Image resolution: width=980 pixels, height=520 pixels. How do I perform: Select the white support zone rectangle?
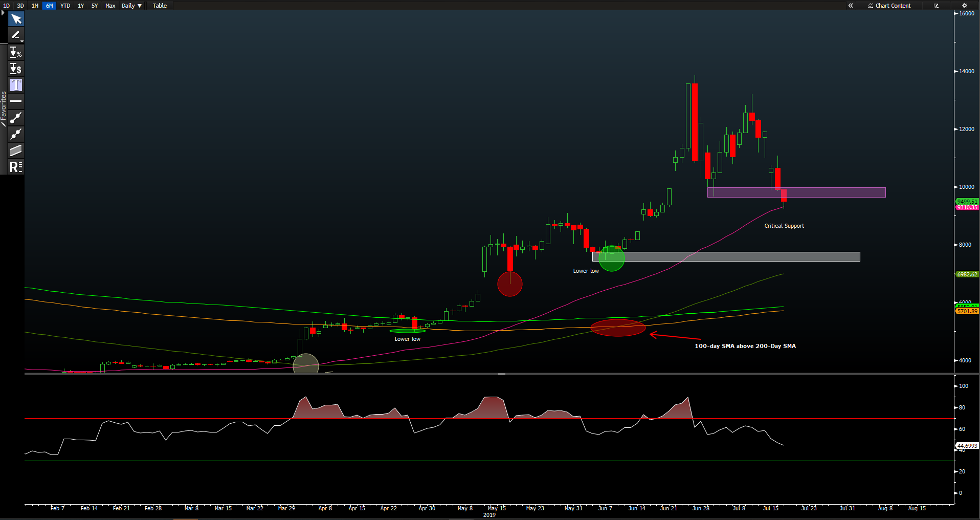coord(726,256)
